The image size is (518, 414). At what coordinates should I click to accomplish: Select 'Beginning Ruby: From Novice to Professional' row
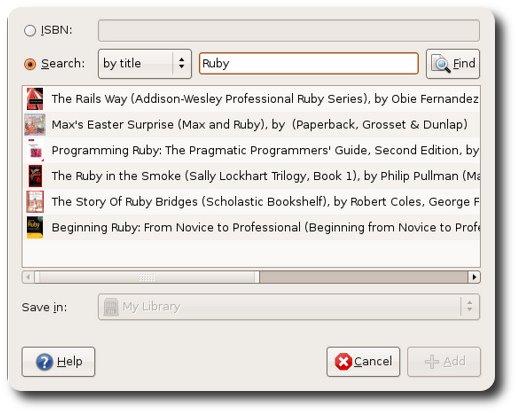point(251,227)
